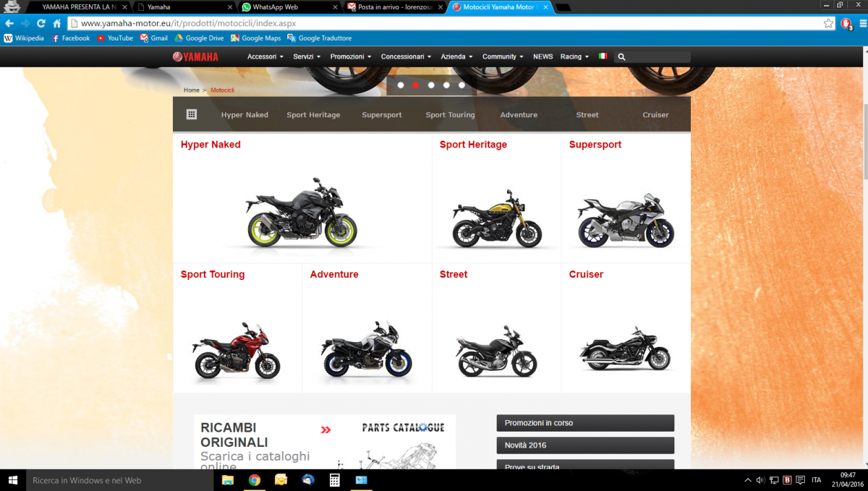Open the red Hyper Naked tile heading

(x=210, y=145)
